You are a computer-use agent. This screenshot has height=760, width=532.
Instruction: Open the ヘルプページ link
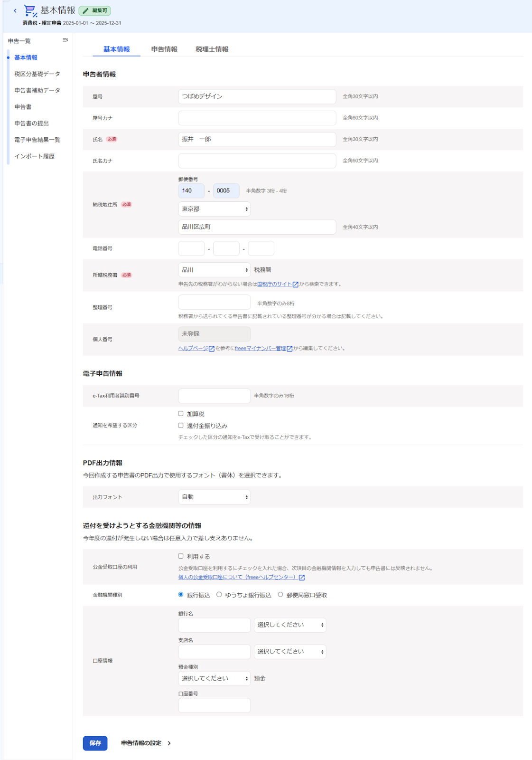click(x=193, y=348)
